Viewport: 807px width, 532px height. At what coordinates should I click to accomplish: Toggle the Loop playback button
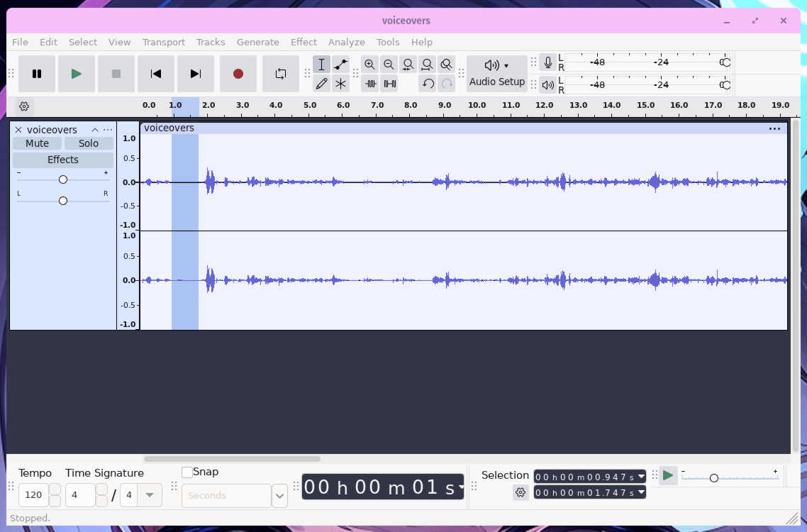pyautogui.click(x=281, y=74)
